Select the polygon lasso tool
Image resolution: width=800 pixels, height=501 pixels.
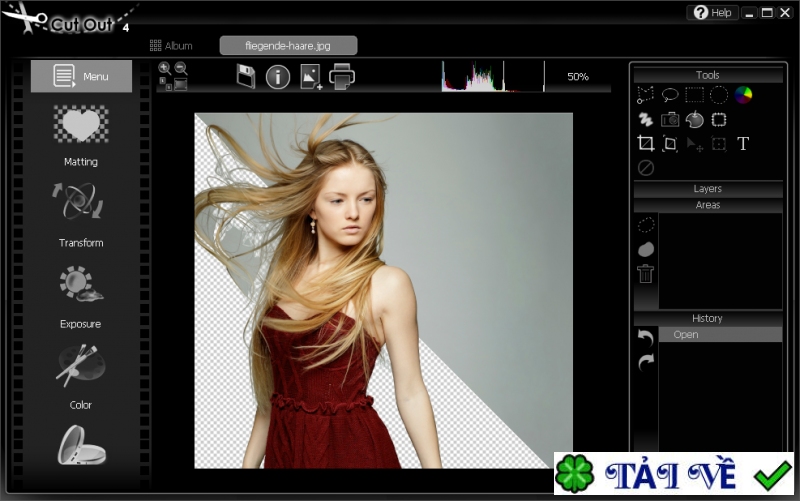click(646, 95)
